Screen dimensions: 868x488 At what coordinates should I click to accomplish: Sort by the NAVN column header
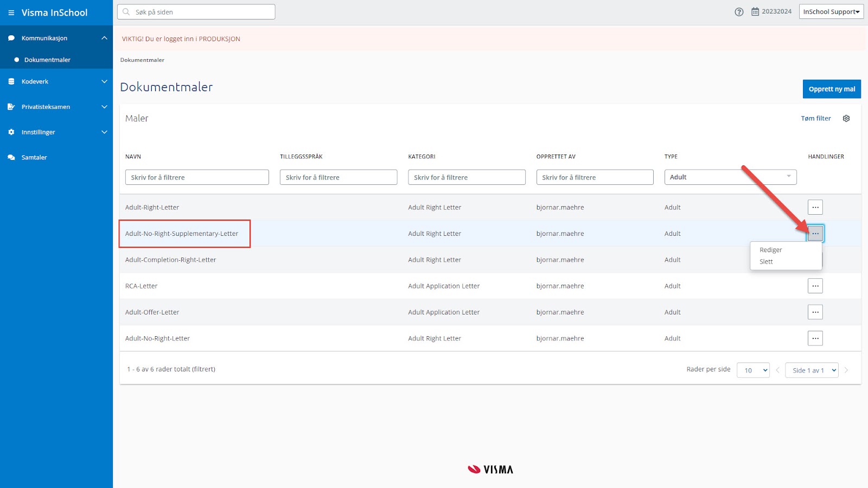[133, 157]
